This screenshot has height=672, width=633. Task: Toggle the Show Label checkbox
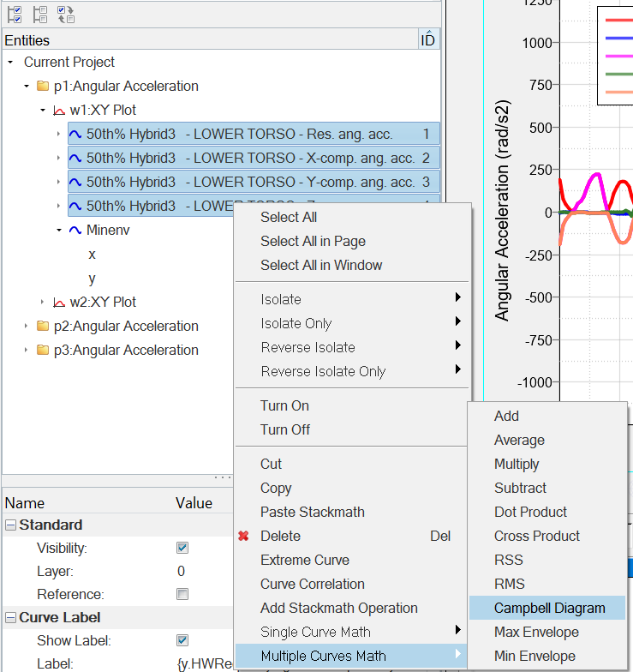click(x=182, y=640)
